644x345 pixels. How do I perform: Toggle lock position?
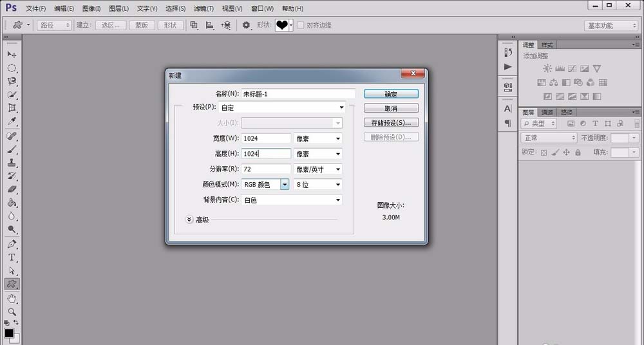(566, 153)
